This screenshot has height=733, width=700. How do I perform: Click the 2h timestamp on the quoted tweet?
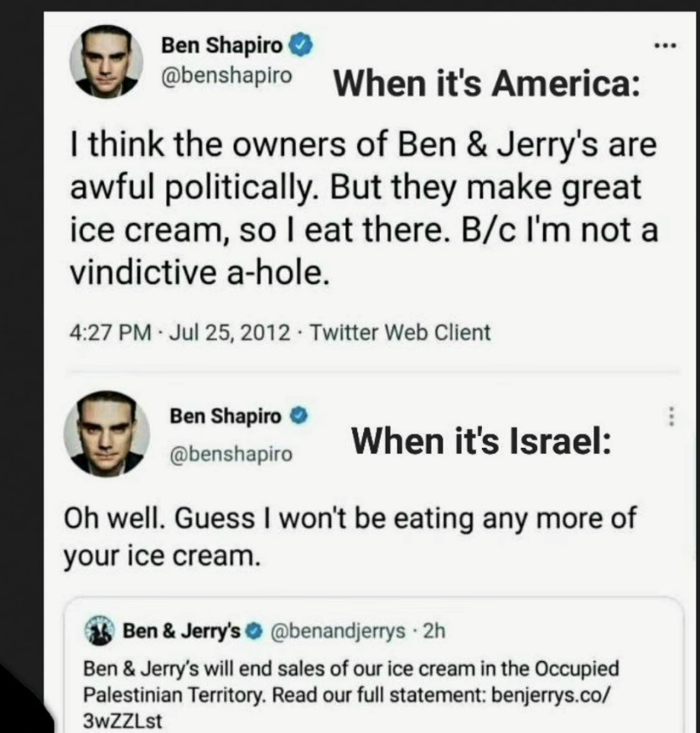pyautogui.click(x=434, y=631)
